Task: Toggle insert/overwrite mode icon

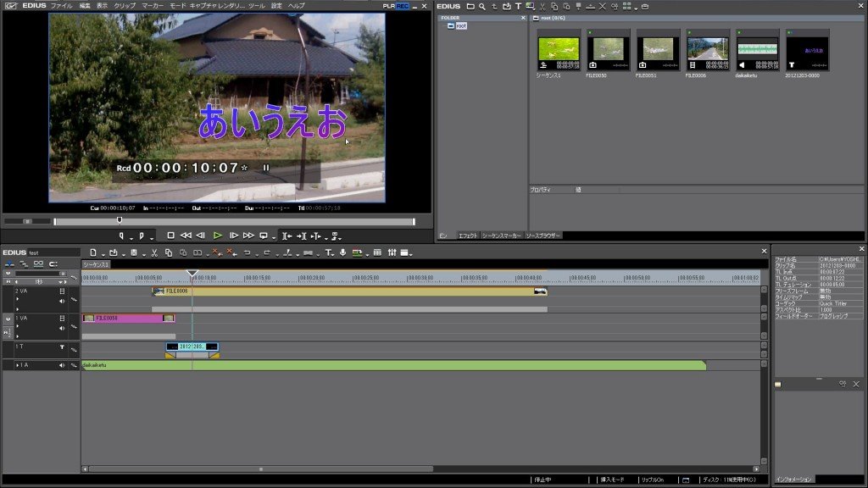Action: click(x=9, y=264)
